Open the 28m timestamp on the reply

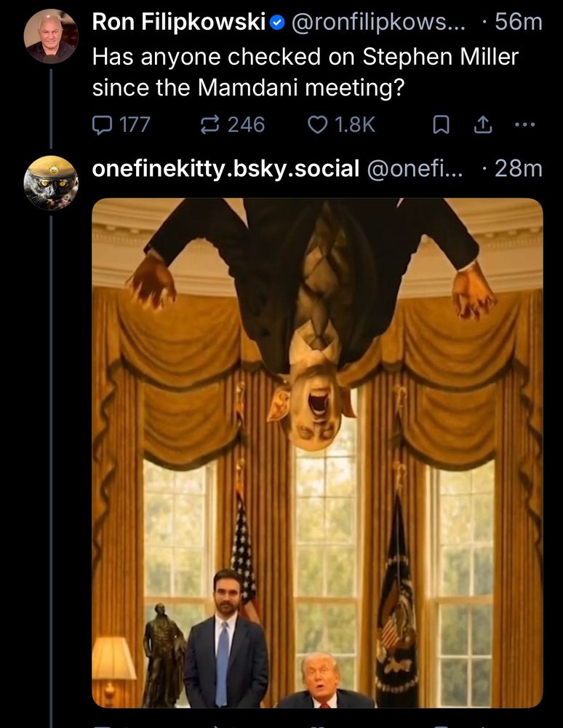pos(519,169)
